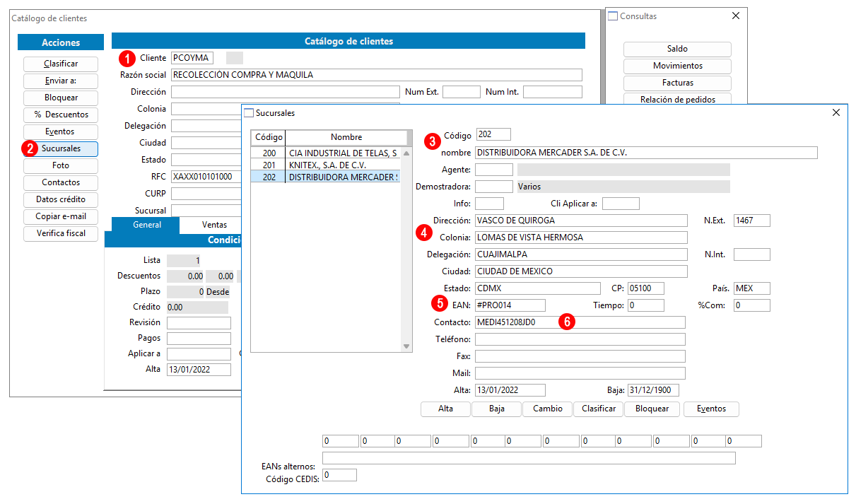Click the Código column header in branch list
This screenshot has height=504, width=856.
click(269, 137)
